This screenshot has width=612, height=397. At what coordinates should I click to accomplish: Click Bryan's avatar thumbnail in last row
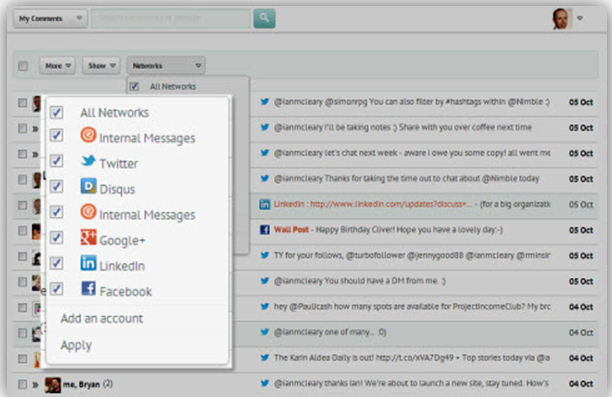[53, 385]
